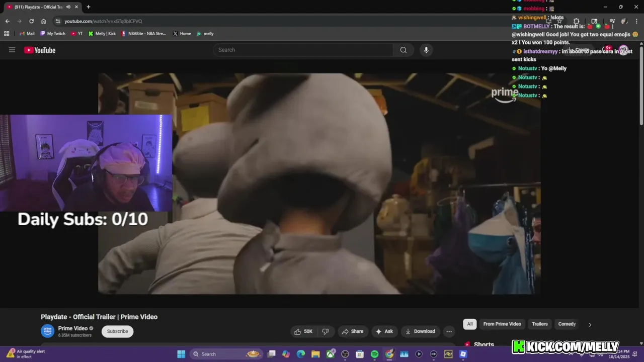Switch to Chrome in the taskbar
Image resolution: width=644 pixels, height=362 pixels.
[389, 354]
